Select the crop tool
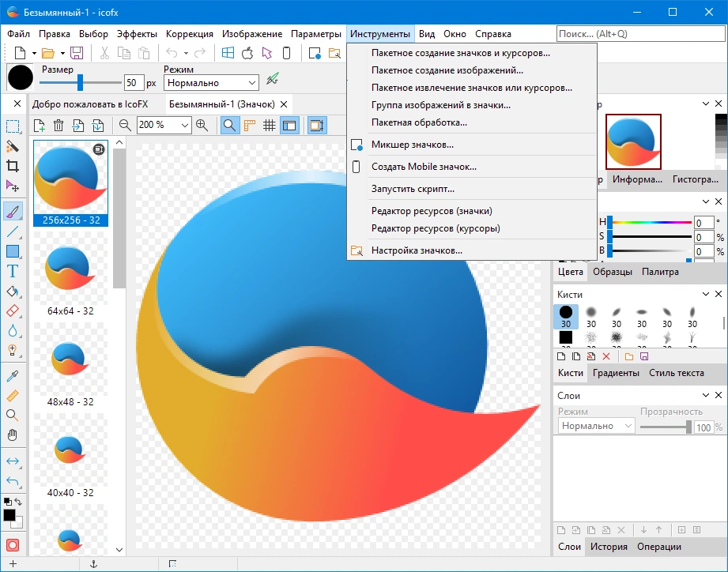The image size is (728, 572). (x=13, y=166)
